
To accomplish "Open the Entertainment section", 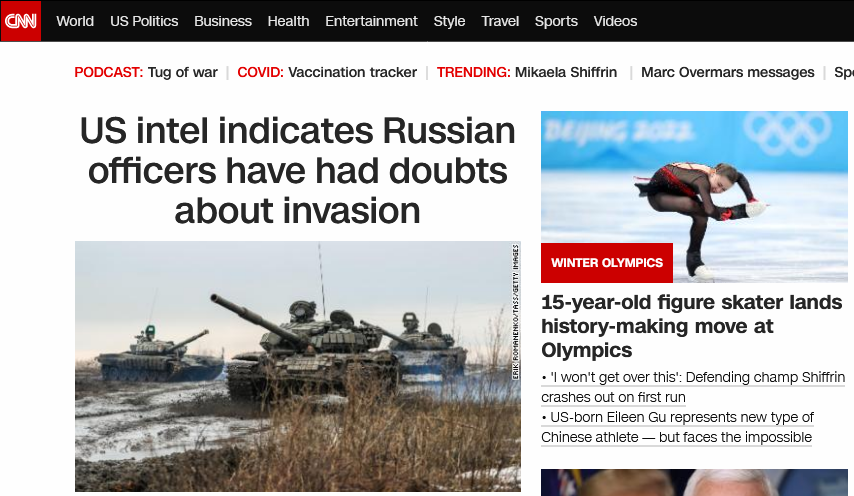I will pyautogui.click(x=371, y=21).
